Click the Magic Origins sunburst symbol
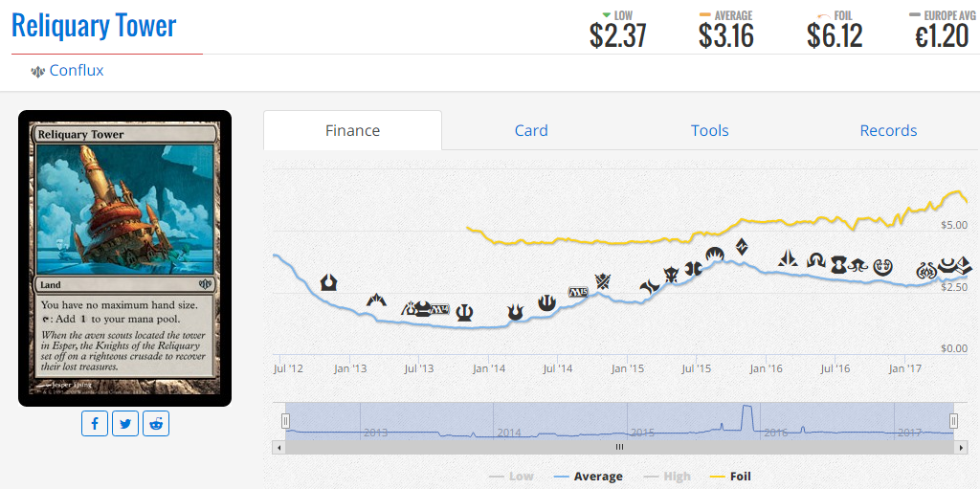Screen dimensions: 980x489 [x=715, y=254]
